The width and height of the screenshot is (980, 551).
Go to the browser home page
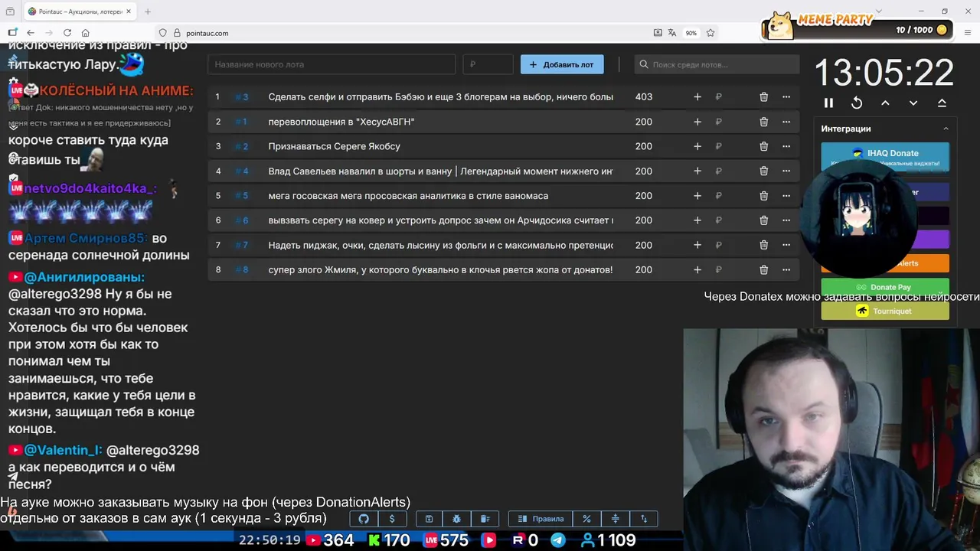click(x=86, y=33)
